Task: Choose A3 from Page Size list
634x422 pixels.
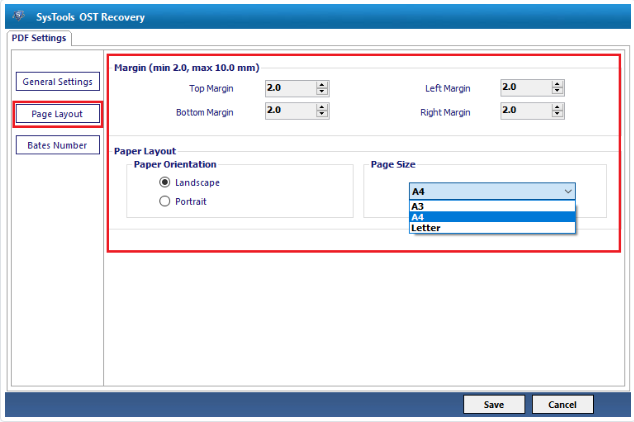Action: 492,206
